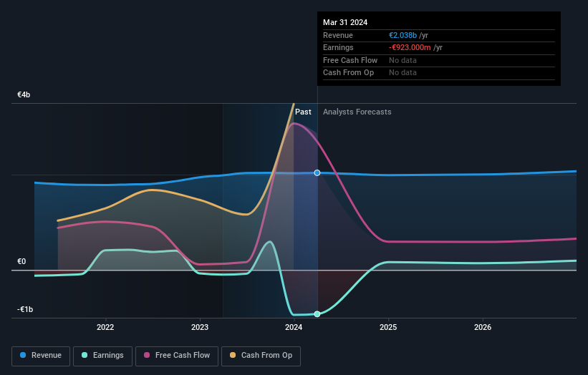Click the Cash From Op row in tooltip

[439, 73]
